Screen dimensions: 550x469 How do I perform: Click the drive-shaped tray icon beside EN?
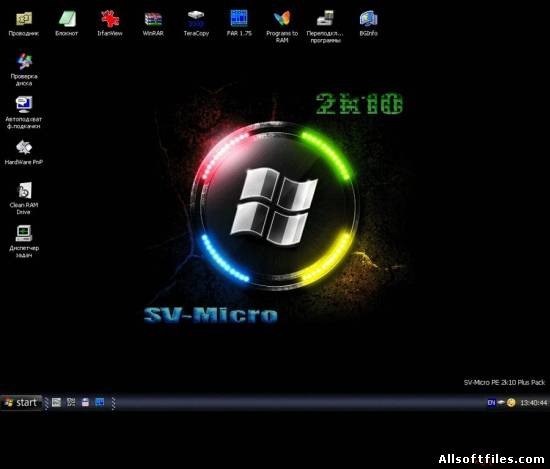tap(501, 403)
